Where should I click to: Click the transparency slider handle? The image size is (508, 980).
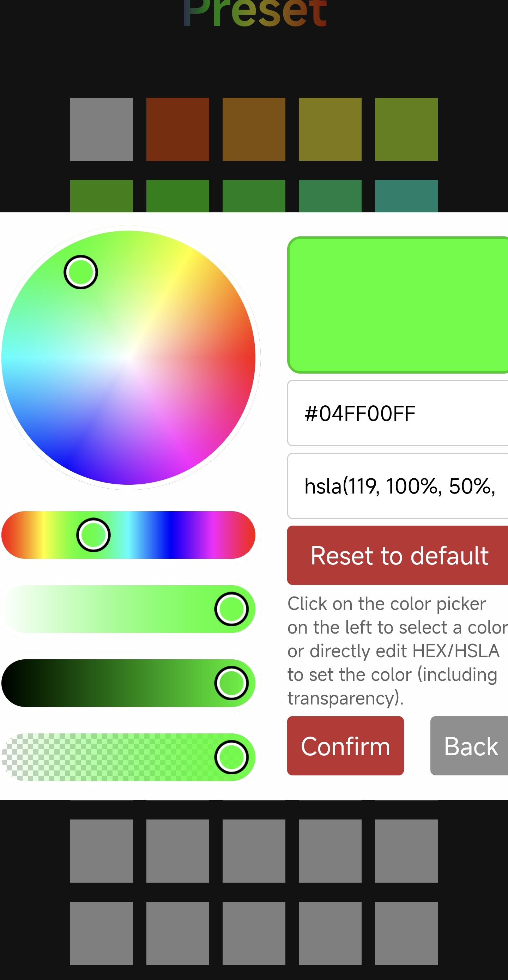coord(231,757)
